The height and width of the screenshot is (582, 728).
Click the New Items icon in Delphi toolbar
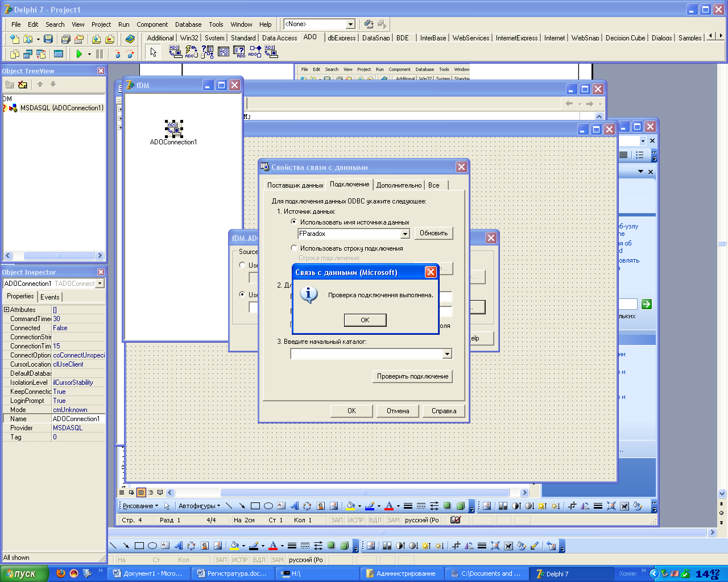pyautogui.click(x=15, y=39)
